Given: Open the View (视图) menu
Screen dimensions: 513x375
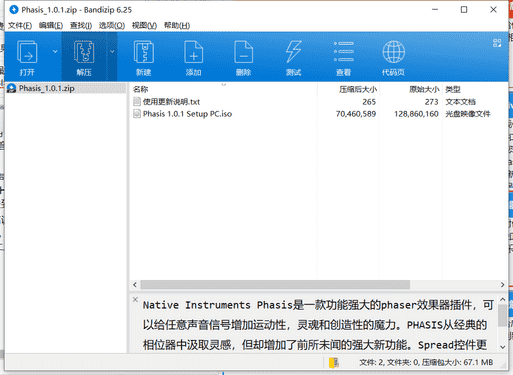Looking at the screenshot, I should click(x=144, y=25).
